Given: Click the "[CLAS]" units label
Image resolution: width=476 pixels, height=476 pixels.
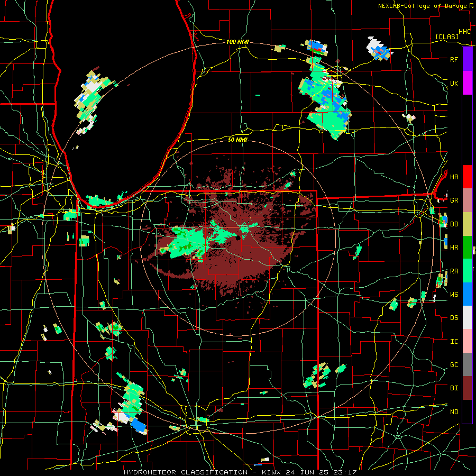Looking at the screenshot, I should (447, 36).
